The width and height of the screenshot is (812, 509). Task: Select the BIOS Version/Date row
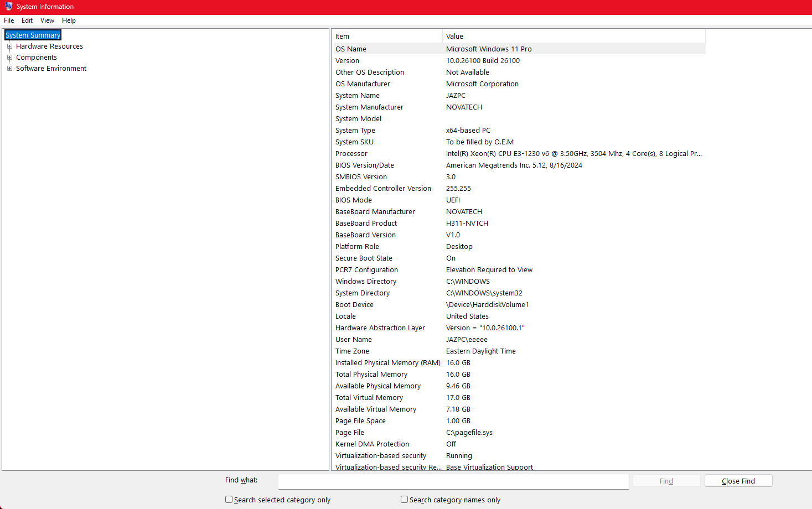(520, 165)
